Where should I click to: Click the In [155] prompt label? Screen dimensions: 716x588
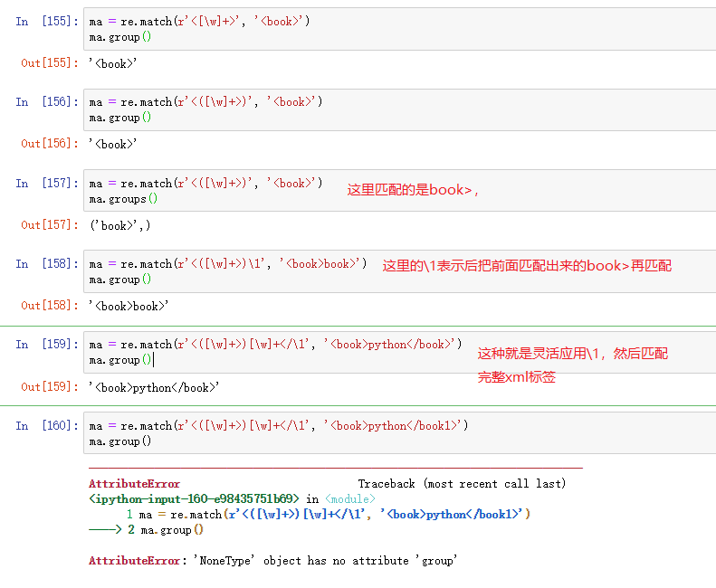(x=46, y=21)
